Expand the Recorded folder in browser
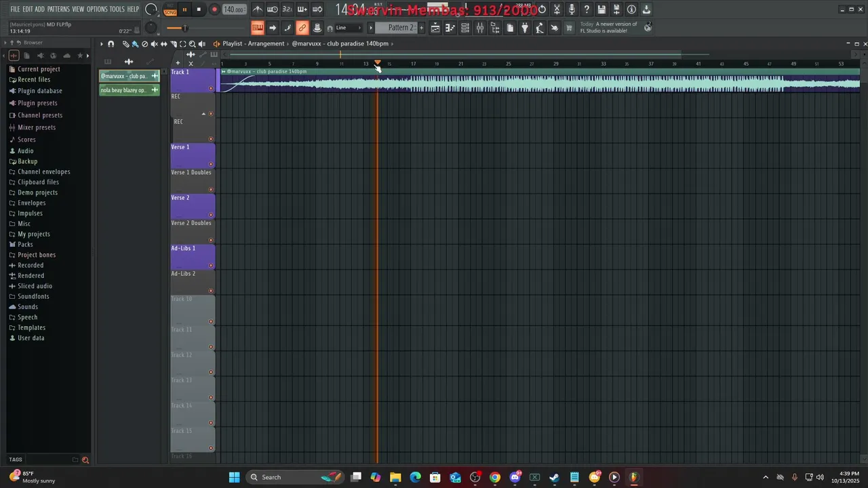Viewport: 868px width, 488px height. (x=31, y=266)
